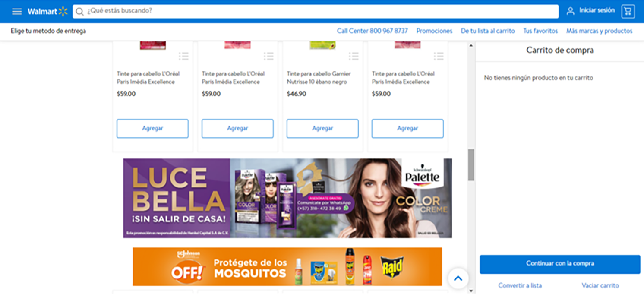This screenshot has height=294, width=644.
Task: Add Garnier Nutrisse tint with Agregar
Action: 322,129
